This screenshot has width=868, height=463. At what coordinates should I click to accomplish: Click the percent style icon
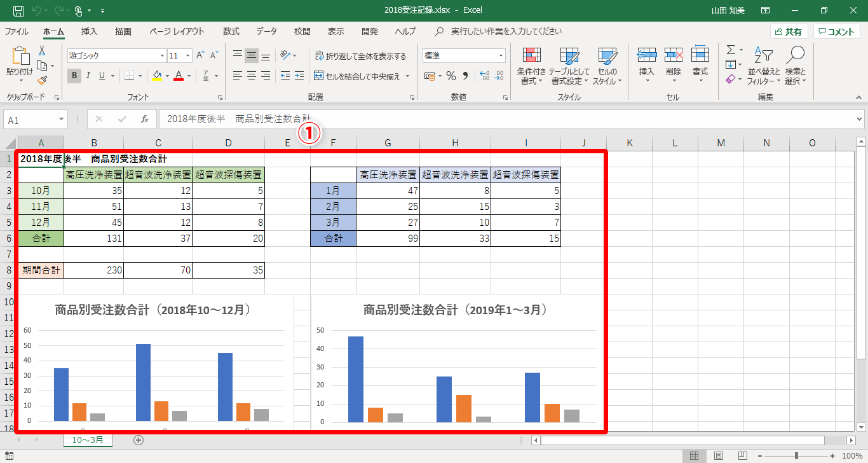click(451, 76)
